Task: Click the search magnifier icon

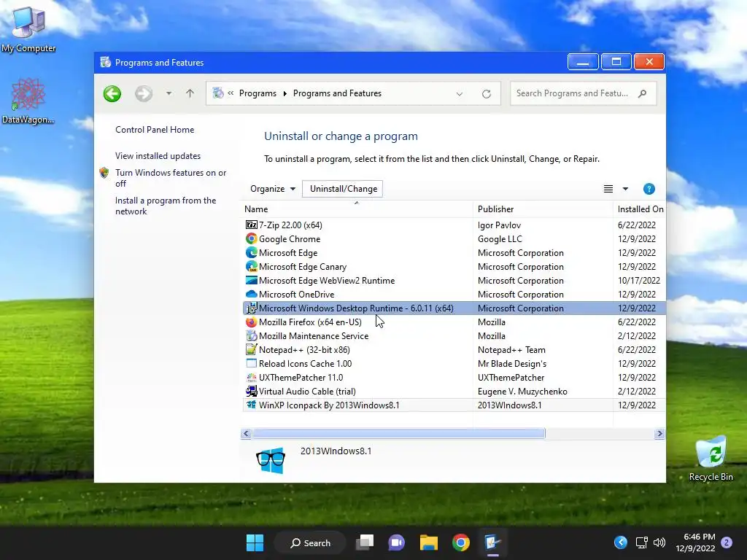Action: coord(642,93)
